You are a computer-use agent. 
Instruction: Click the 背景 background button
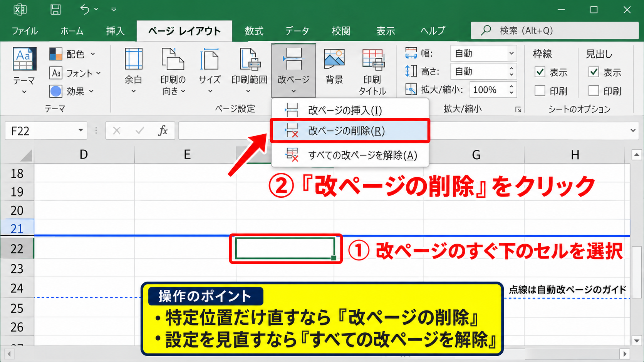click(334, 66)
